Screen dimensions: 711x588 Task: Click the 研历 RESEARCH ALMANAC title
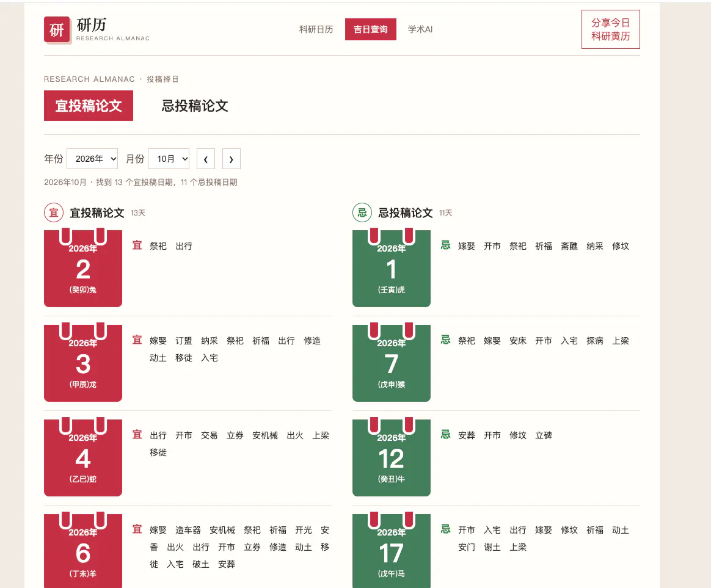point(113,29)
